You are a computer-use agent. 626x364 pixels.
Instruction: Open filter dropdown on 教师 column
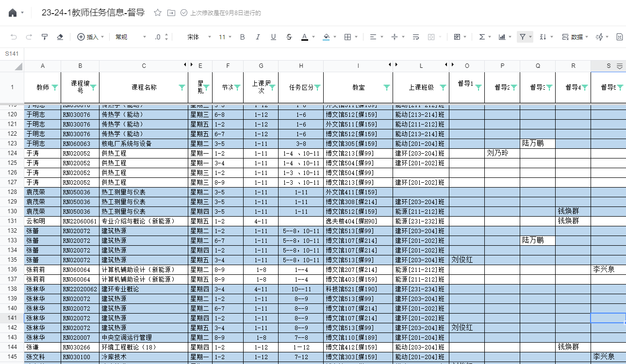click(x=55, y=88)
